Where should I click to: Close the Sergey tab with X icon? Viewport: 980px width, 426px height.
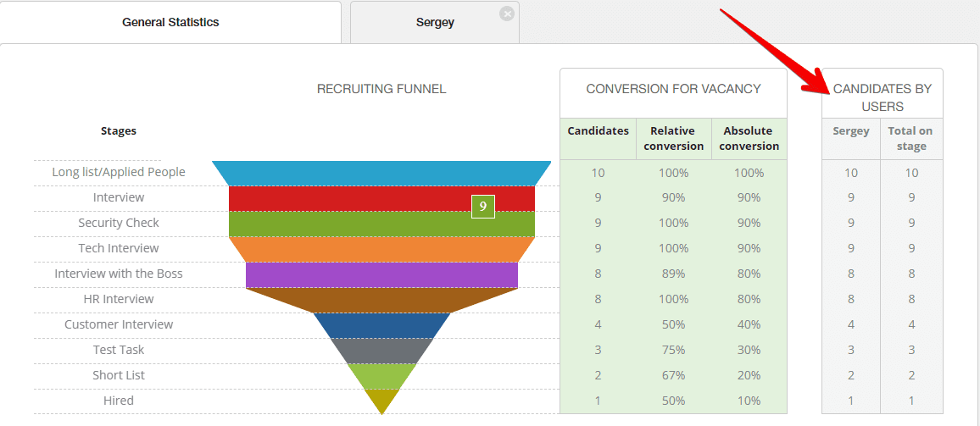click(x=507, y=14)
